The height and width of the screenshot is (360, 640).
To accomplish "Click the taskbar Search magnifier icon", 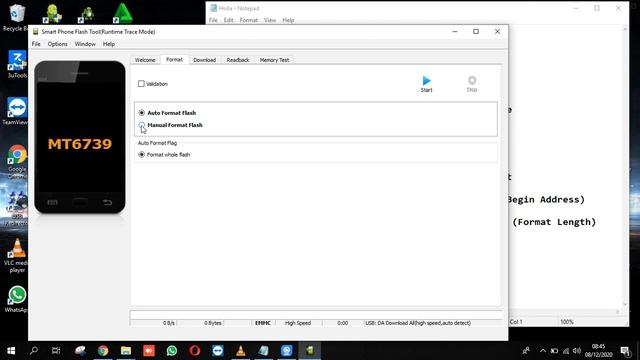I will click(x=34, y=351).
